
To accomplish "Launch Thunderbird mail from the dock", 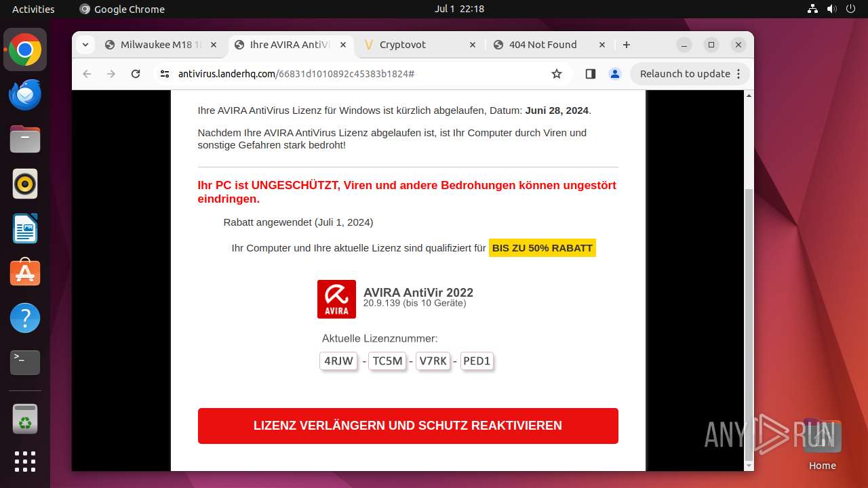I will click(x=25, y=95).
